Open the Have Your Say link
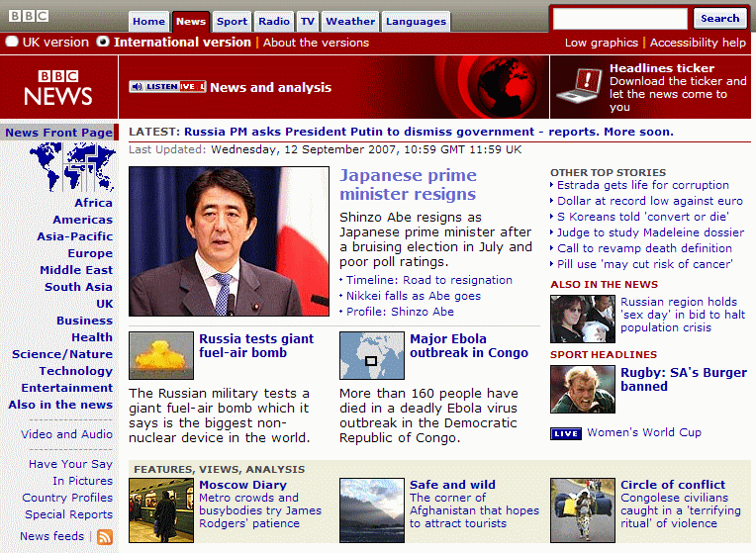Screen dimensions: 756x553 click(x=70, y=464)
